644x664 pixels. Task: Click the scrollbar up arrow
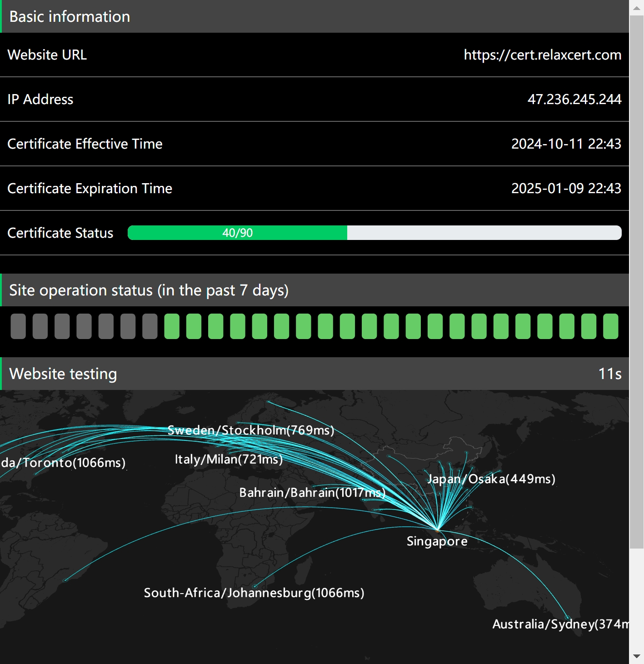pos(637,8)
